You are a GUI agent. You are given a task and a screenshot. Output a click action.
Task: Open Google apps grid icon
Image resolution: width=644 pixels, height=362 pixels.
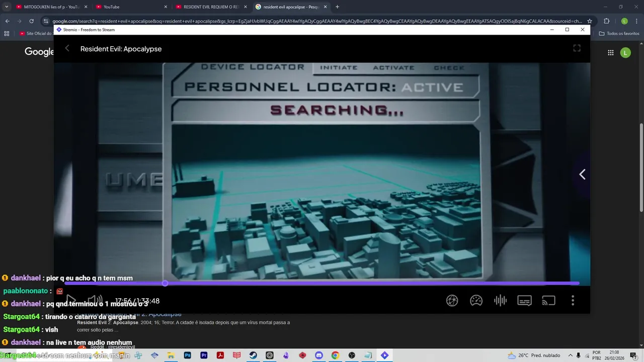tap(611, 52)
